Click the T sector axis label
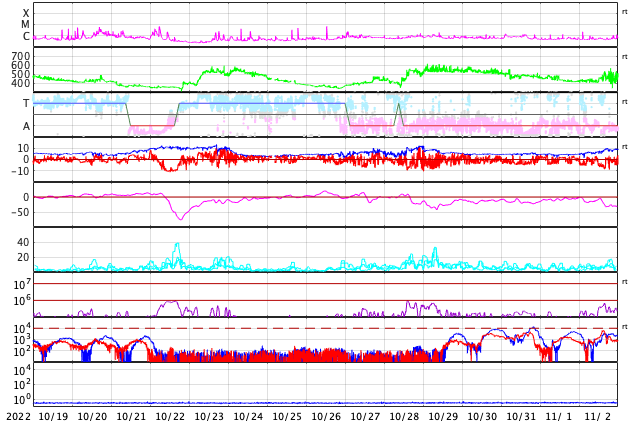The width and height of the screenshot is (634, 424). (x=26, y=103)
